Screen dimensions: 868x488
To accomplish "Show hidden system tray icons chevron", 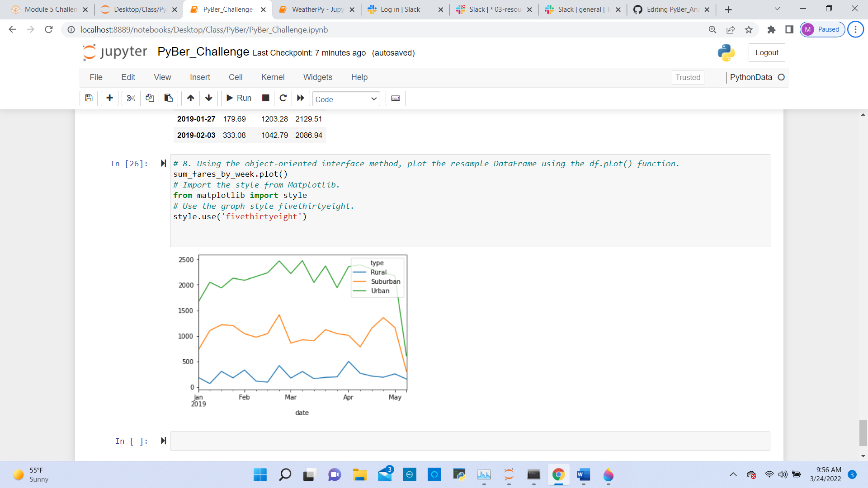I will click(733, 474).
